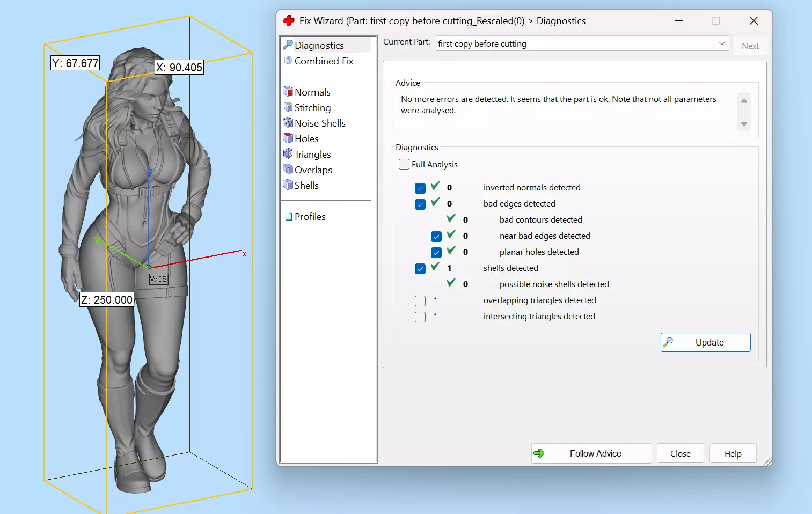Uncheck planar holes detected checkbox

point(436,252)
